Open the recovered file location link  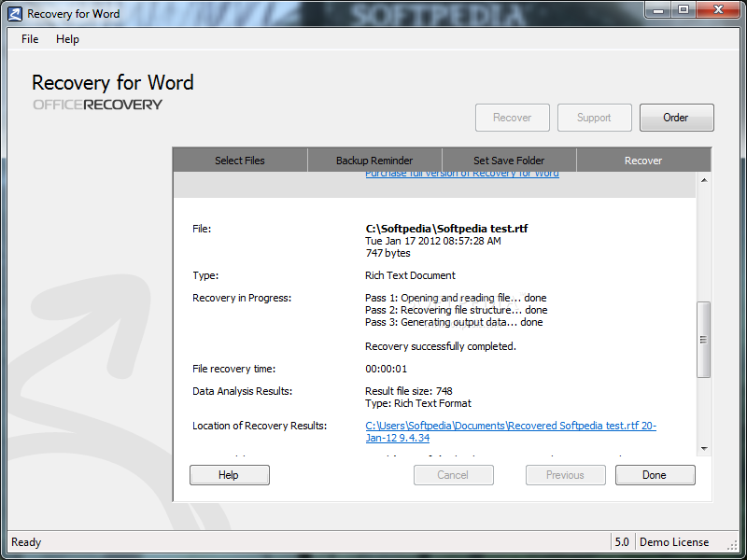[511, 431]
